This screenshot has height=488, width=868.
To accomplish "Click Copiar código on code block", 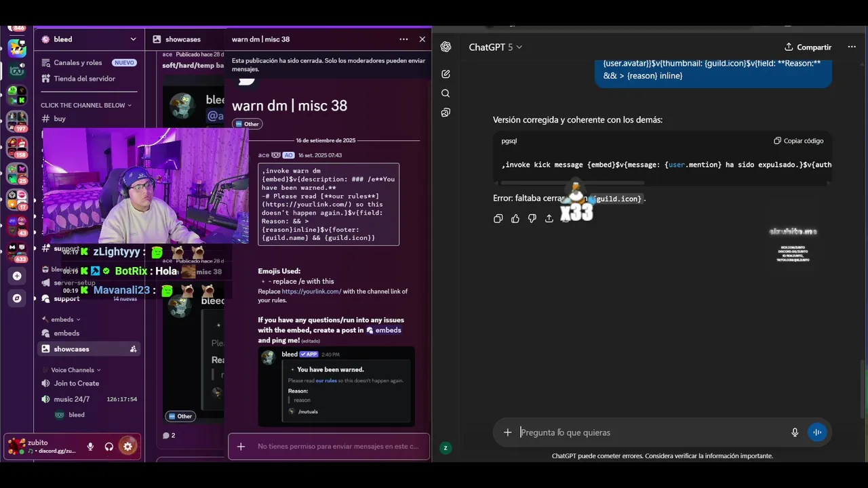I will pyautogui.click(x=799, y=141).
